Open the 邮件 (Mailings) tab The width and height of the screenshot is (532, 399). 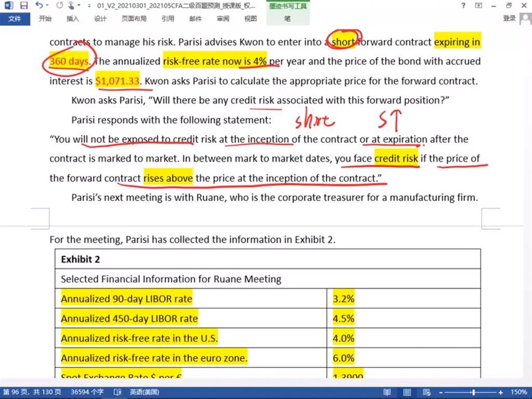pos(195,19)
